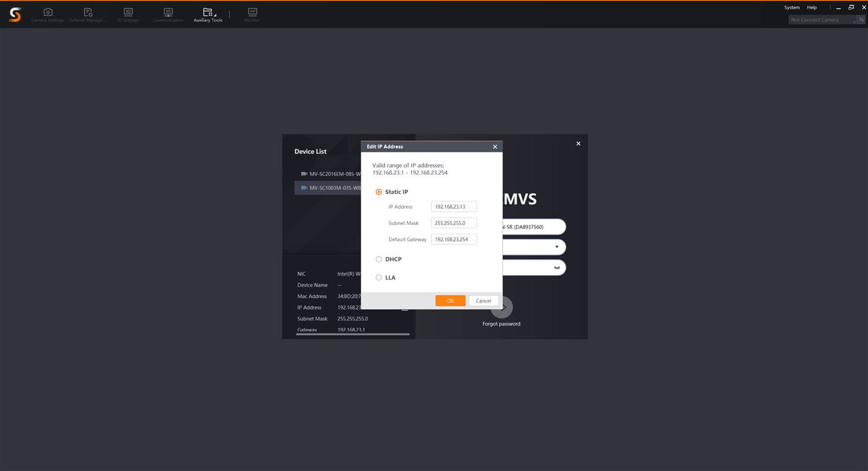The width and height of the screenshot is (868, 471).
Task: Open the Communication toolbar icon
Action: click(168, 15)
